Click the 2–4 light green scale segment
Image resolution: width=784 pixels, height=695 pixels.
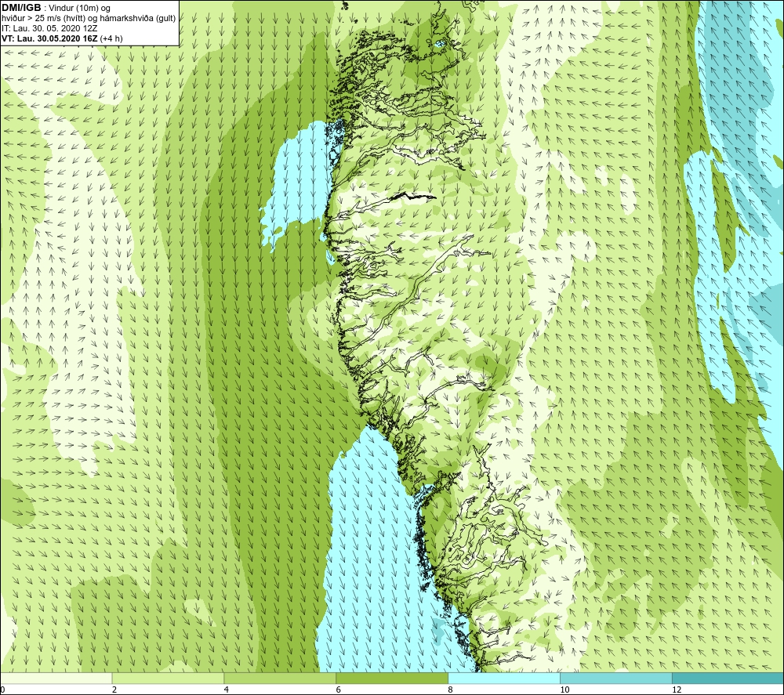pyautogui.click(x=168, y=678)
